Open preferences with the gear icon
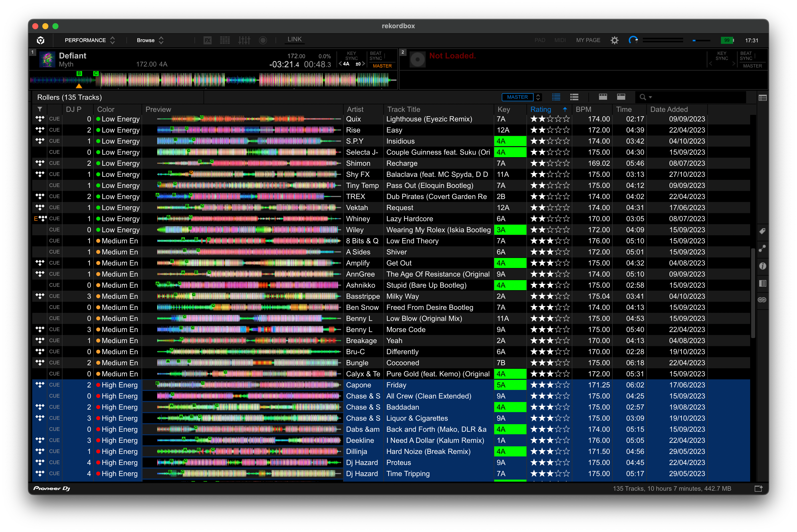Viewport: 797px width, 532px height. click(614, 40)
